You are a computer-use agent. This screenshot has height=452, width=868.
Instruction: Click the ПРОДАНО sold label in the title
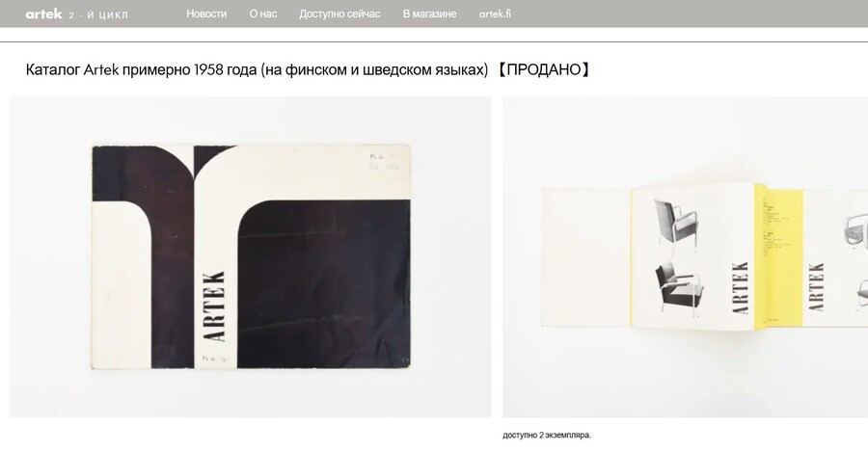(x=542, y=69)
